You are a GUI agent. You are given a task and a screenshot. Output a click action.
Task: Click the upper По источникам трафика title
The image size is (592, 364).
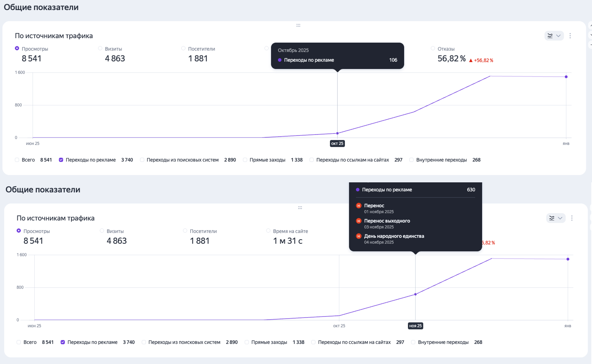pos(54,36)
